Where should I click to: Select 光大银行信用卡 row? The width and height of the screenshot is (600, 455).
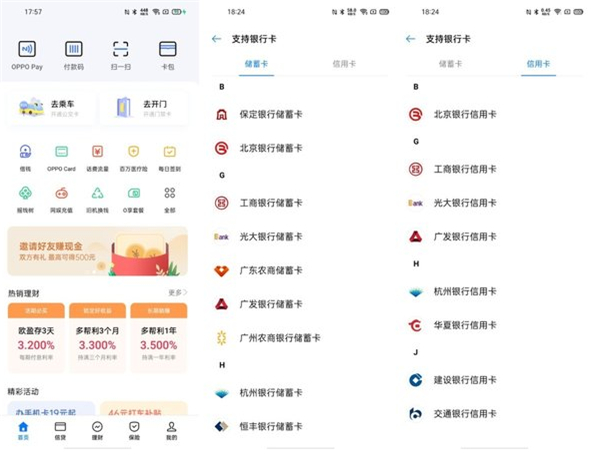[494, 203]
